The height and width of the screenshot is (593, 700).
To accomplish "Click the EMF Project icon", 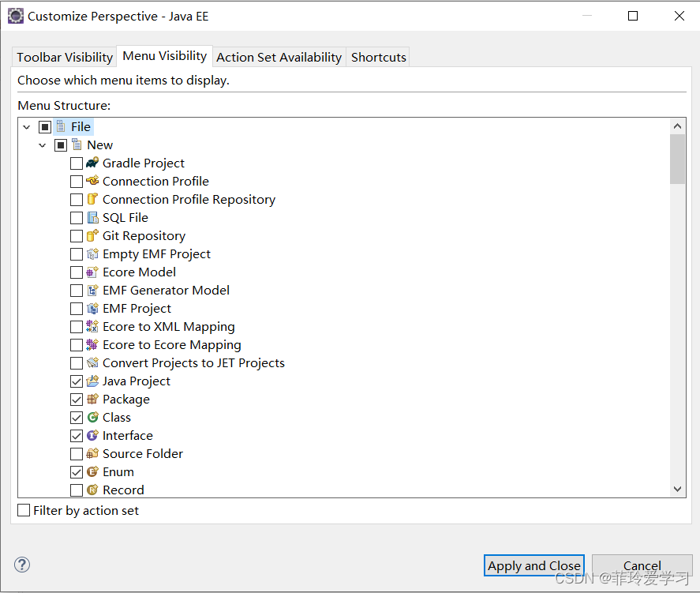I will point(92,308).
